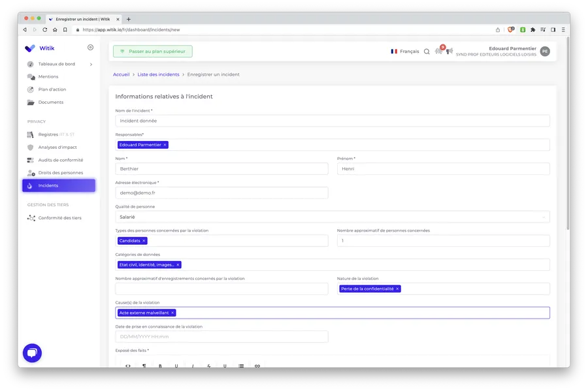
Task: Follow the Liste des incidents breadcrumb link
Action: tap(158, 74)
